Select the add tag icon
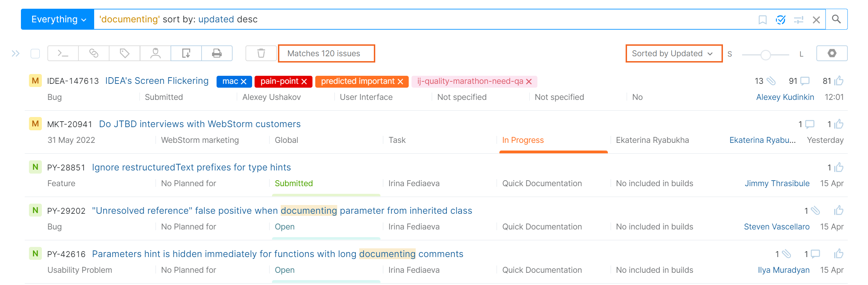 [124, 53]
